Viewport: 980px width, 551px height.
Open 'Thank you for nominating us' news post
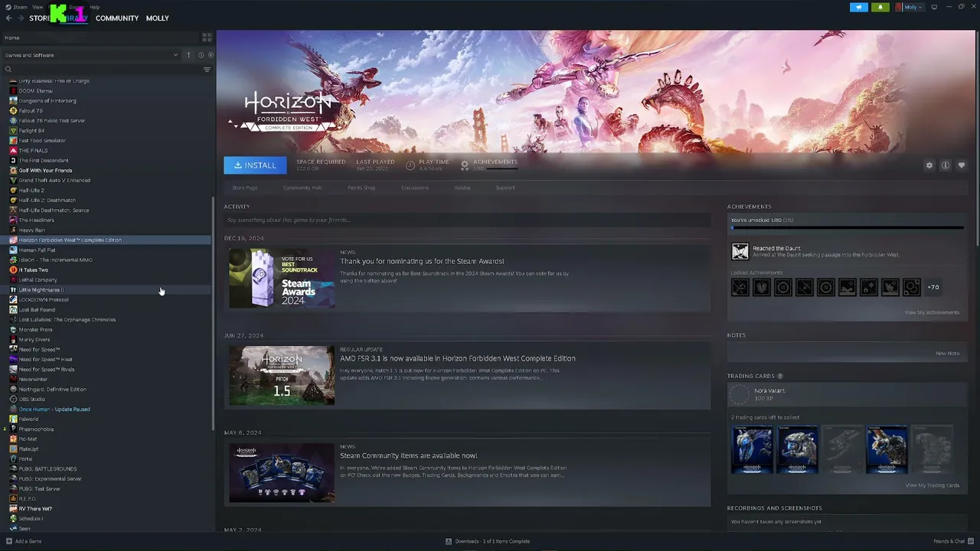422,261
